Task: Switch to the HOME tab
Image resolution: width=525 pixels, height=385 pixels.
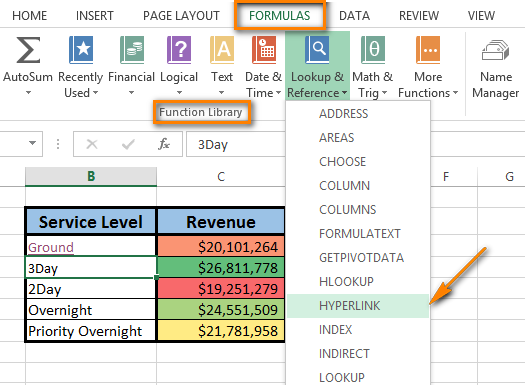Action: 29,16
